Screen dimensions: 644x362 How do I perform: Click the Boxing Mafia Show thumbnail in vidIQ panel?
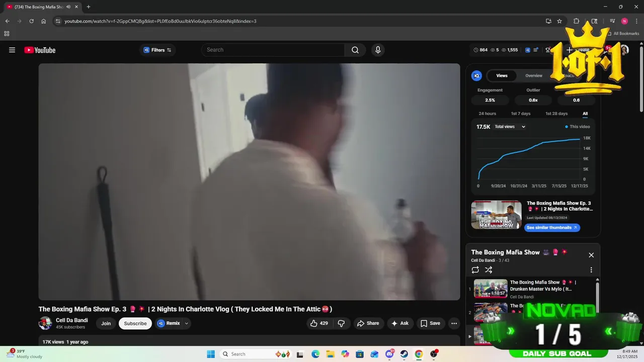click(x=496, y=215)
